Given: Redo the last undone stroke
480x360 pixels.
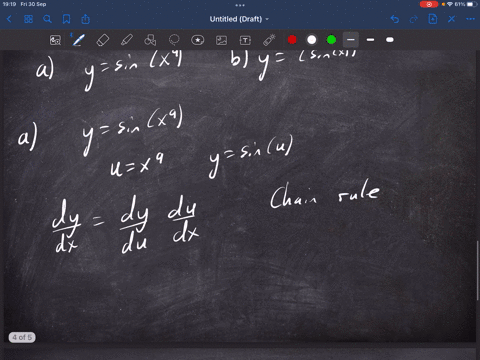Looking at the screenshot, I should (414, 19).
